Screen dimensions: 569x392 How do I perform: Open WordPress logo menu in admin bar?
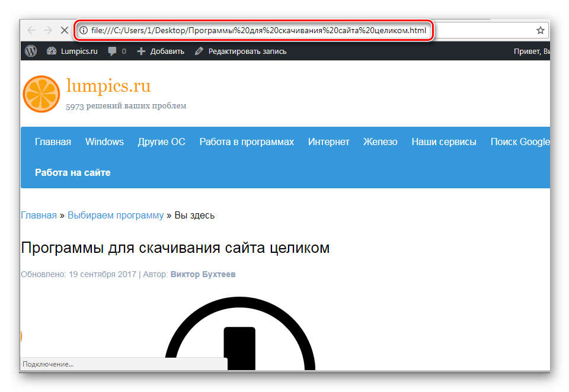pyautogui.click(x=31, y=52)
